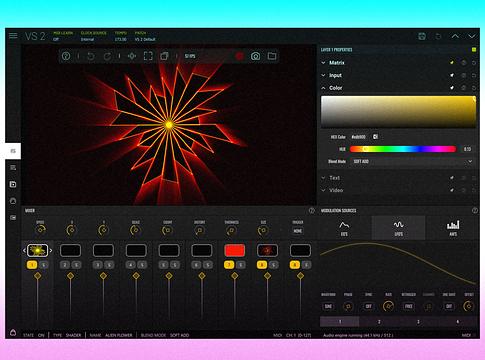Image resolution: width=485 pixels, height=360 pixels.
Task: Click the Clock Source Internal value
Action: click(x=87, y=39)
